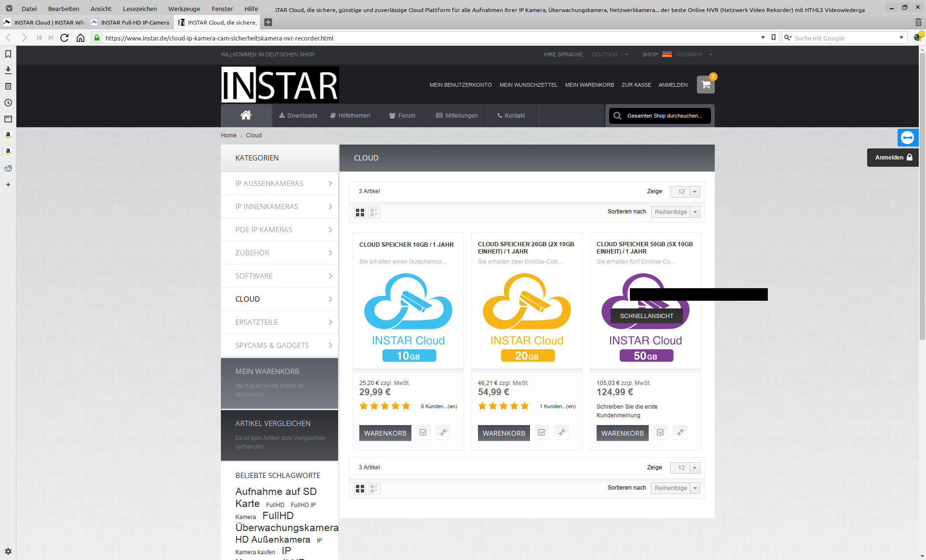Screen dimensions: 926x560
Task: Open the browser downloads panel icon
Action: (x=8, y=70)
